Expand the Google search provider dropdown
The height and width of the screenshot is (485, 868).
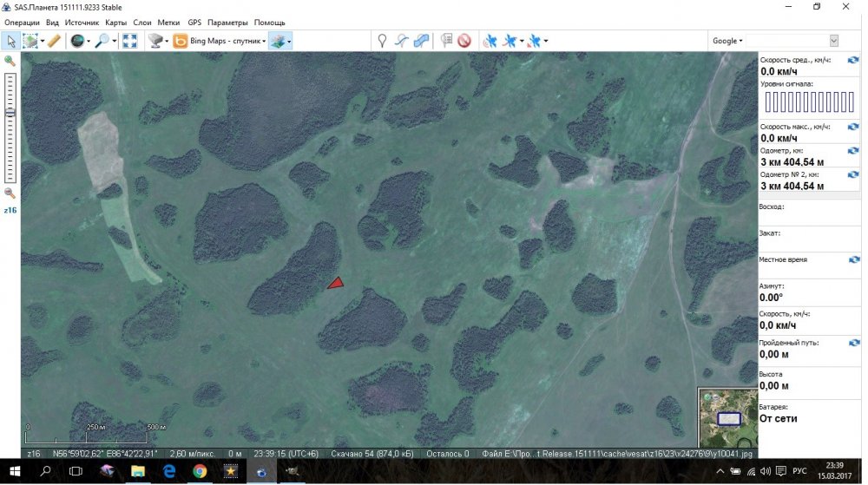tap(727, 41)
